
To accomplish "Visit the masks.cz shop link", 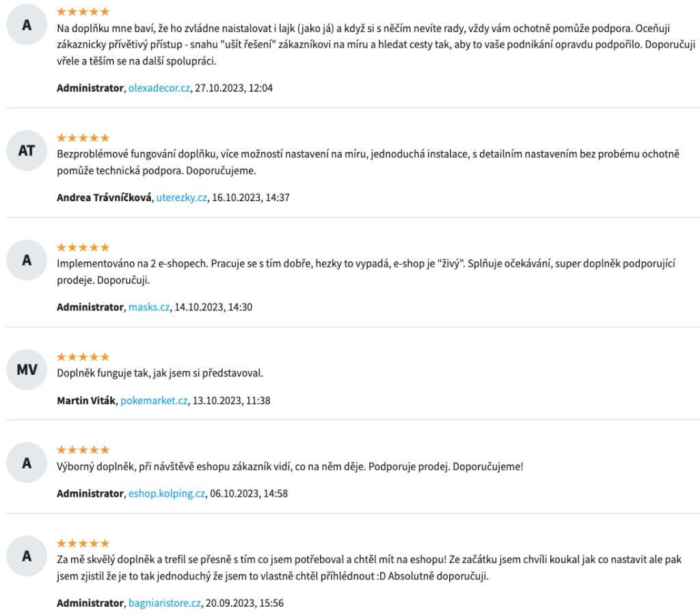I will point(149,307).
